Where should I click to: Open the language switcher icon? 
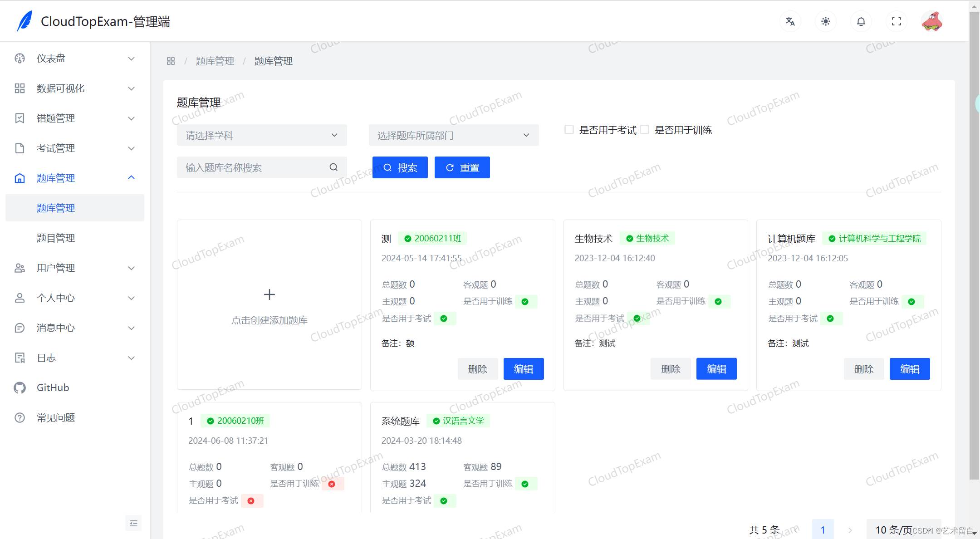coord(790,21)
